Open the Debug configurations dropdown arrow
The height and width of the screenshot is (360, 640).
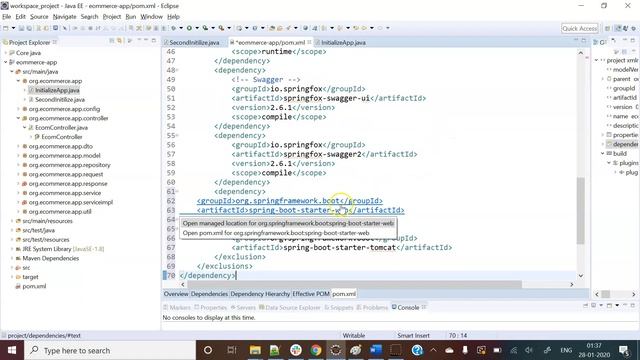pos(181,28)
